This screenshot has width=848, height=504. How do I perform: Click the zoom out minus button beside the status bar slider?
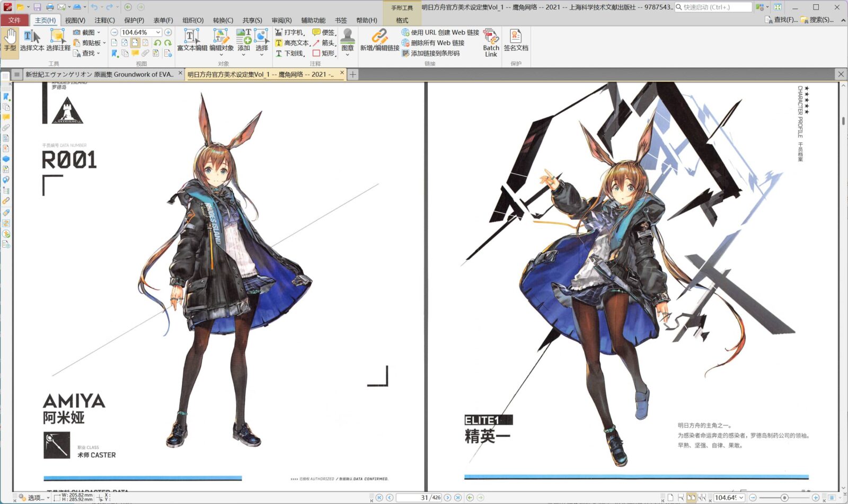753,498
